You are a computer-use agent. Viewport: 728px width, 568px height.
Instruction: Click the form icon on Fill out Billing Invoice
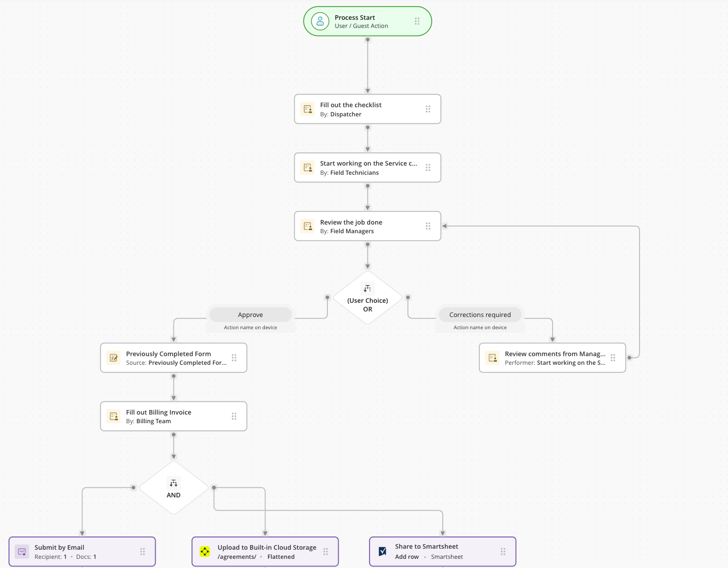point(113,416)
